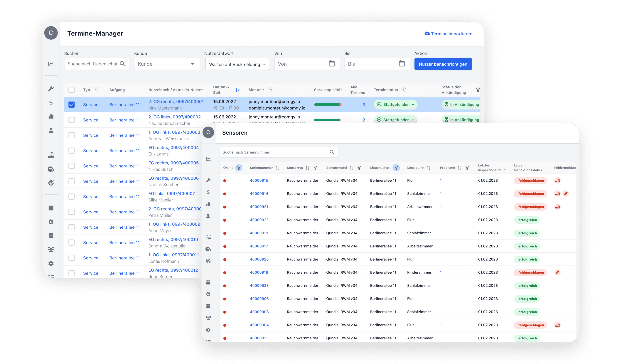Toggle the select-all checkbox in the table header
The width and height of the screenshot is (622, 364).
pyautogui.click(x=72, y=90)
